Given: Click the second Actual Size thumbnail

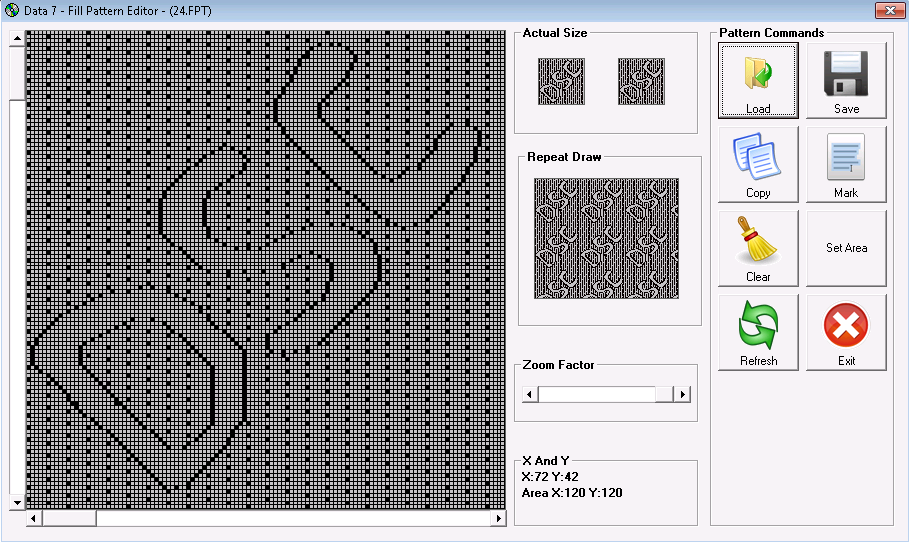Looking at the screenshot, I should pyautogui.click(x=641, y=81).
